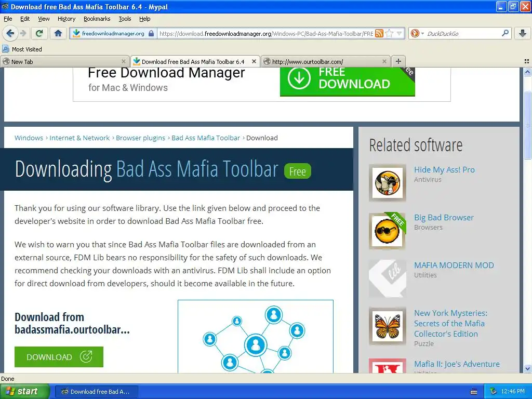Viewport: 532px width, 399px height.
Task: Open the Tools menu
Action: 125,19
